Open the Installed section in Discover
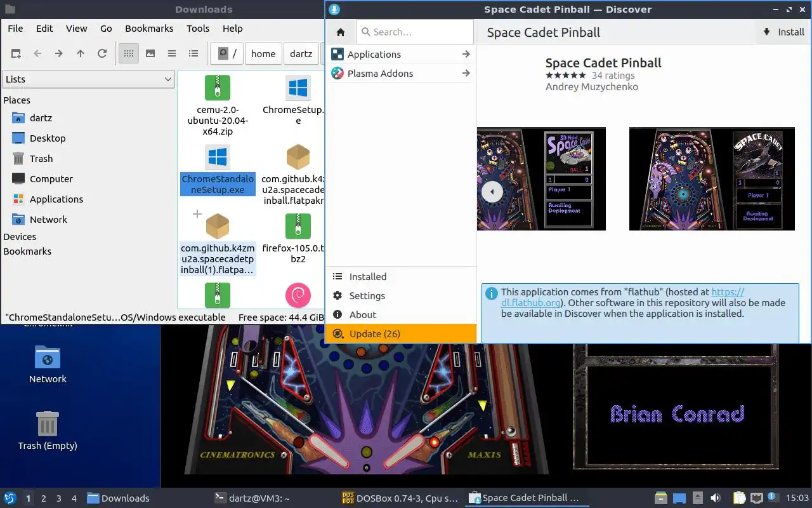This screenshot has height=508, width=812. [x=401, y=277]
